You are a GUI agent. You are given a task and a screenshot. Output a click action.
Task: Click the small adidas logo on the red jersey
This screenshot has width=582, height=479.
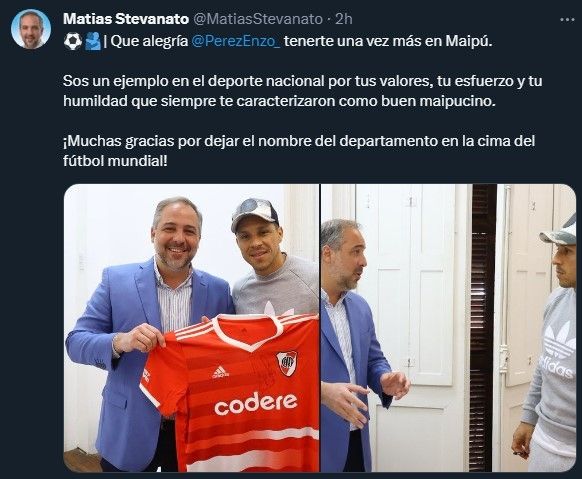pos(220,372)
